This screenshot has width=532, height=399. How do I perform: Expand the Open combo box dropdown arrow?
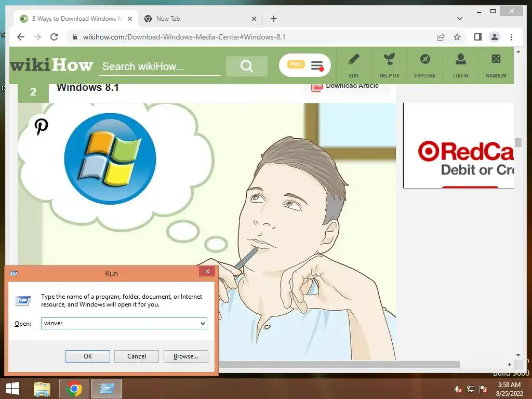pyautogui.click(x=203, y=323)
